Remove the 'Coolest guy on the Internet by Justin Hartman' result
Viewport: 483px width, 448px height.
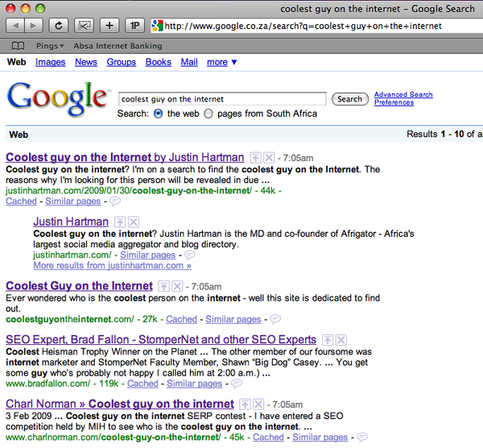(269, 158)
